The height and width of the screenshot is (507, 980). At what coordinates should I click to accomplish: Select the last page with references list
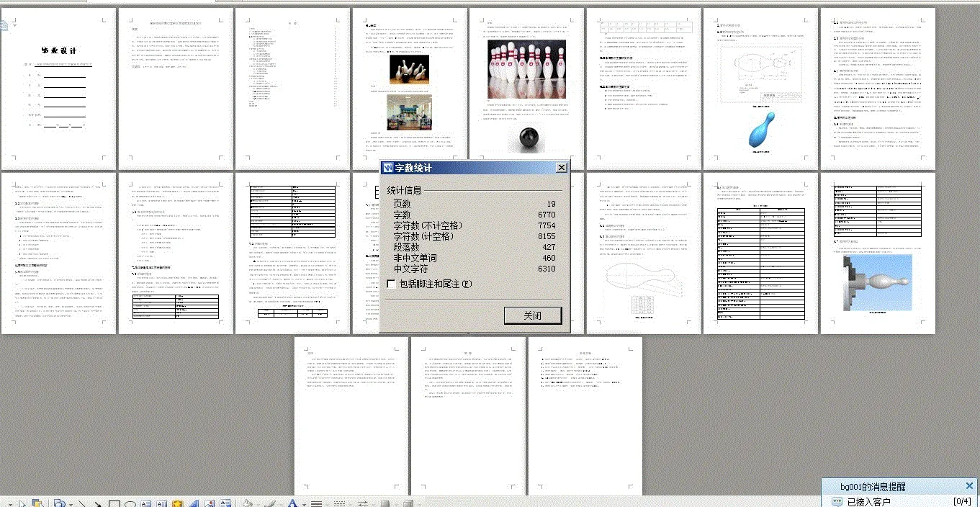(x=585, y=416)
